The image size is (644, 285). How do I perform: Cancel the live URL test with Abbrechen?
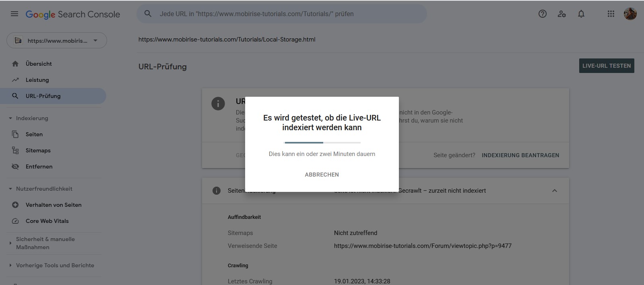(x=322, y=175)
